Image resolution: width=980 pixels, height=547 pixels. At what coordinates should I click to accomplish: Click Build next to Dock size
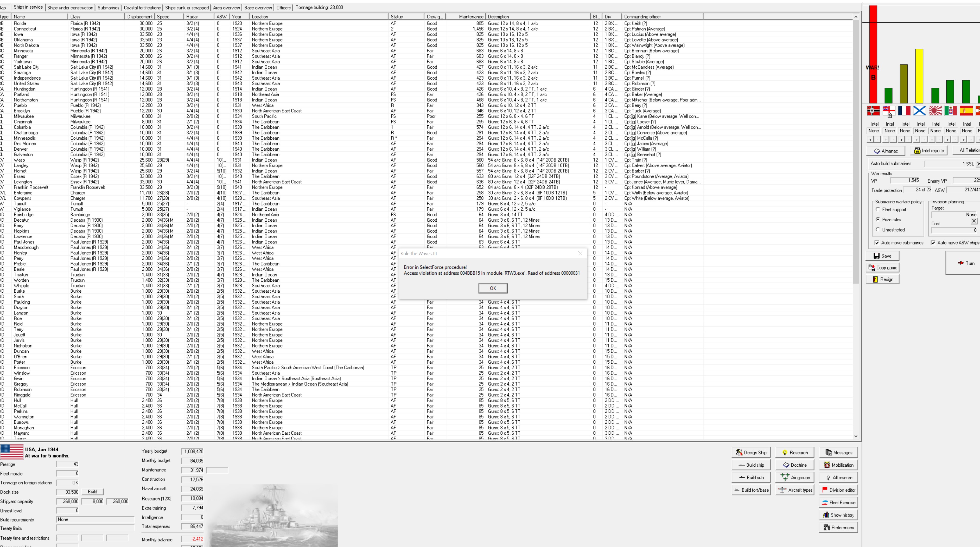(92, 491)
